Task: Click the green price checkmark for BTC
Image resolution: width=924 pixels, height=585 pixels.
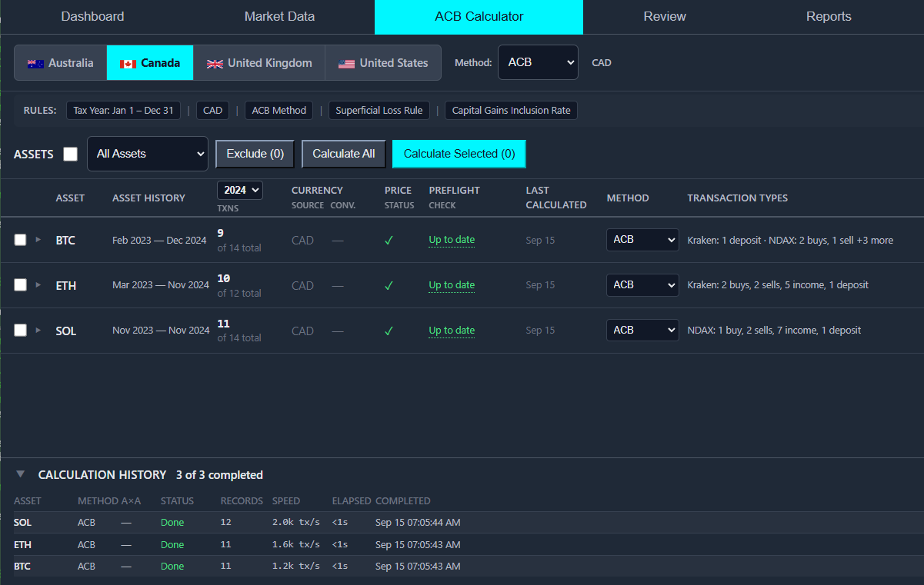Action: pyautogui.click(x=389, y=240)
